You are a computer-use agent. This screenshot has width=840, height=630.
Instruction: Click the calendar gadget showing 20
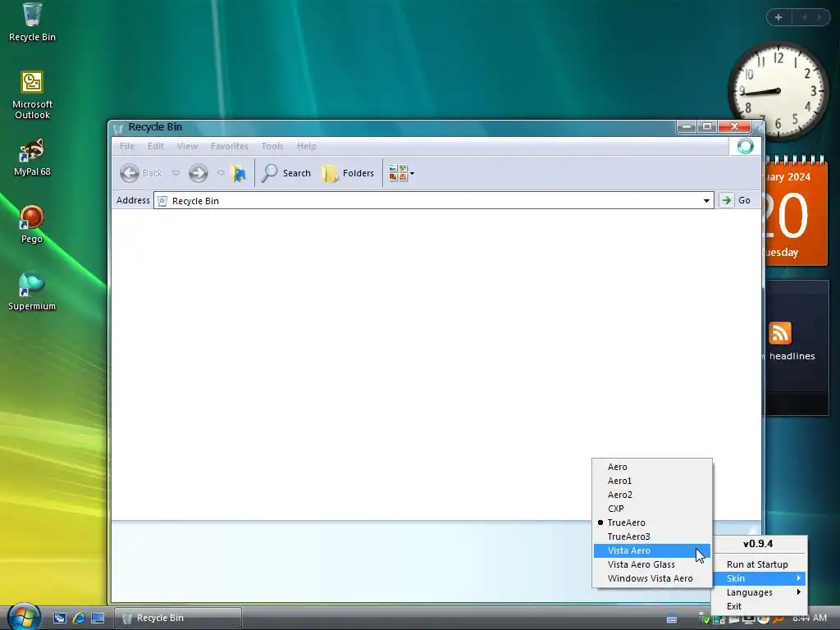794,212
